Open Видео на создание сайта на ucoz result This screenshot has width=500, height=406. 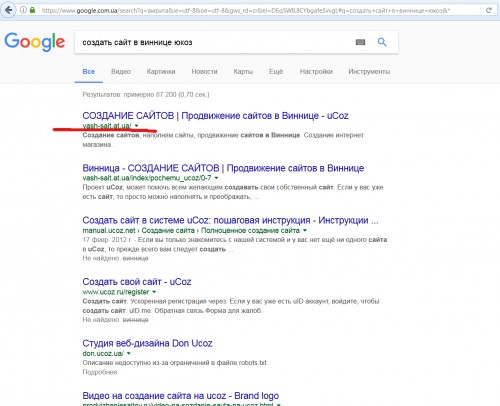click(181, 396)
